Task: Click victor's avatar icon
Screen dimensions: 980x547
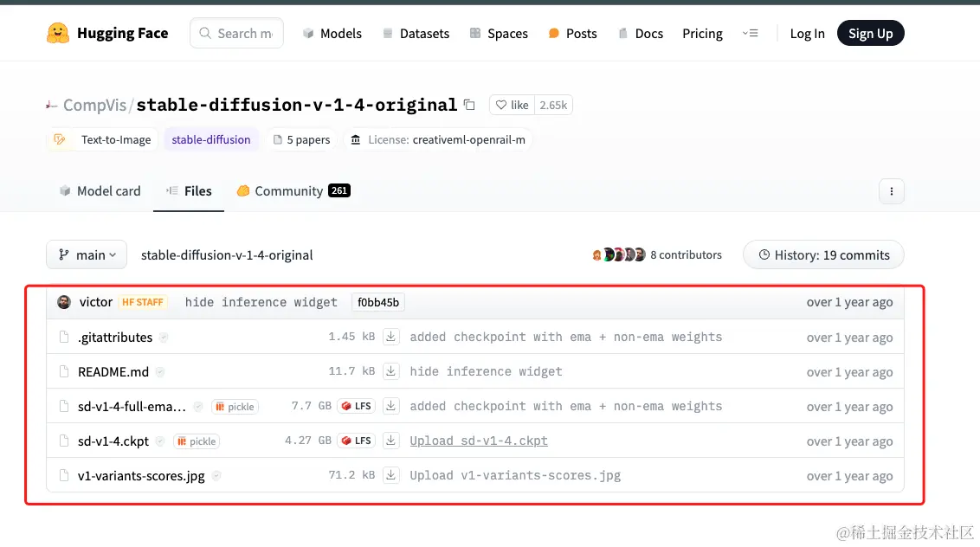Action: (64, 302)
